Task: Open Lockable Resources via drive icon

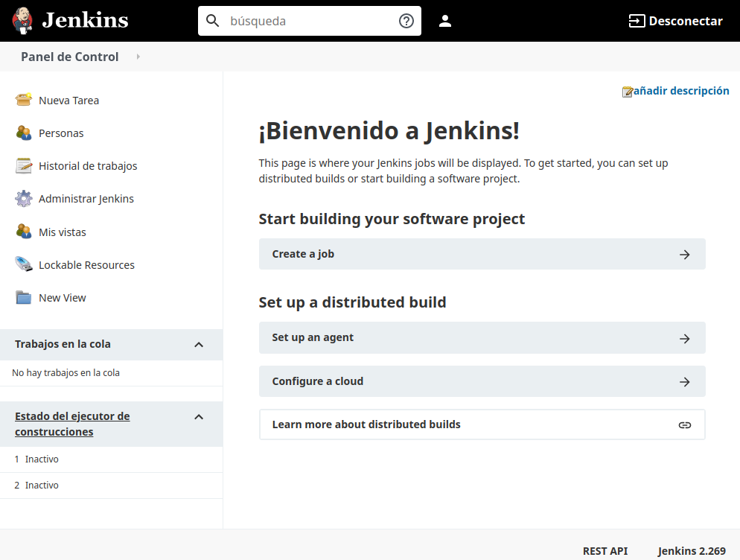Action: [24, 264]
